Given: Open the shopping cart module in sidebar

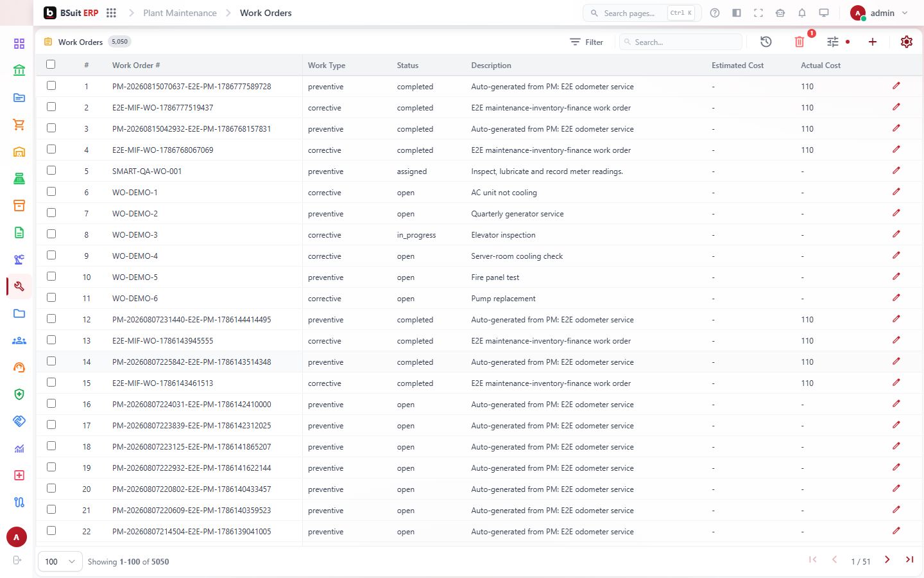Looking at the screenshot, I should (x=19, y=125).
